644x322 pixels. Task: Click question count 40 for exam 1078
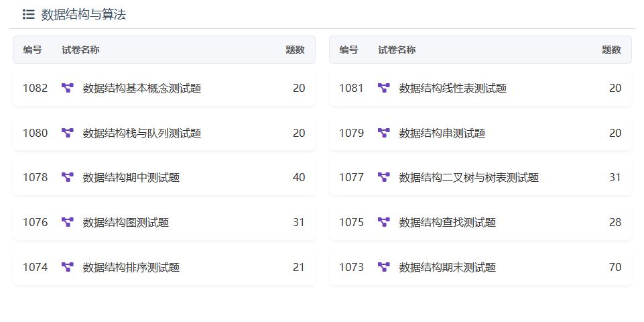(x=299, y=177)
